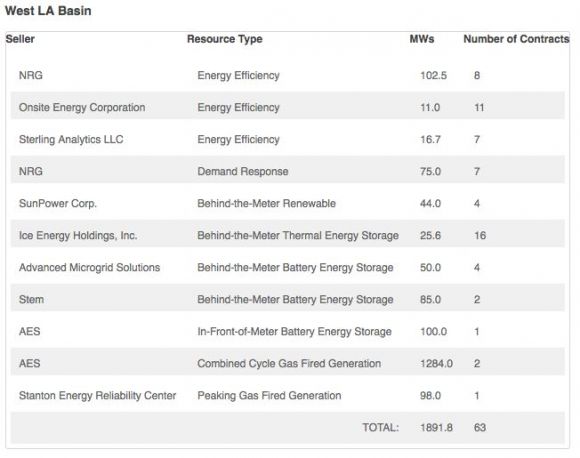
Task: Select the SunPower Corp. seller cell
Action: pos(58,203)
